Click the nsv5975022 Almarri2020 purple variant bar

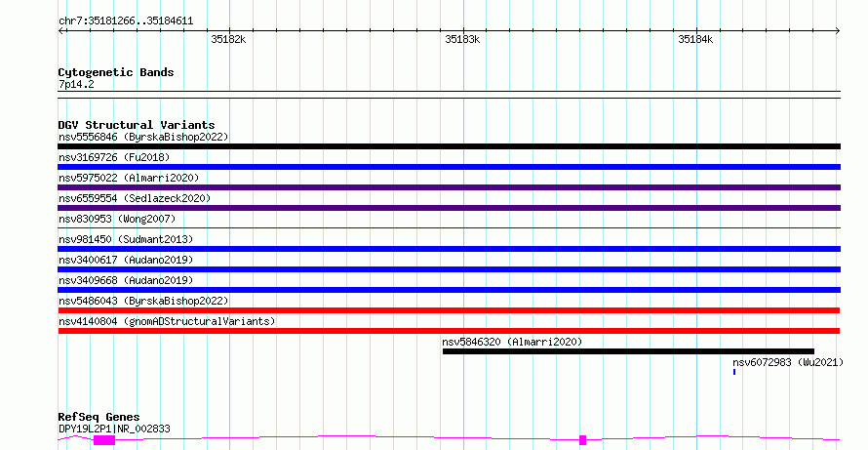click(x=449, y=187)
